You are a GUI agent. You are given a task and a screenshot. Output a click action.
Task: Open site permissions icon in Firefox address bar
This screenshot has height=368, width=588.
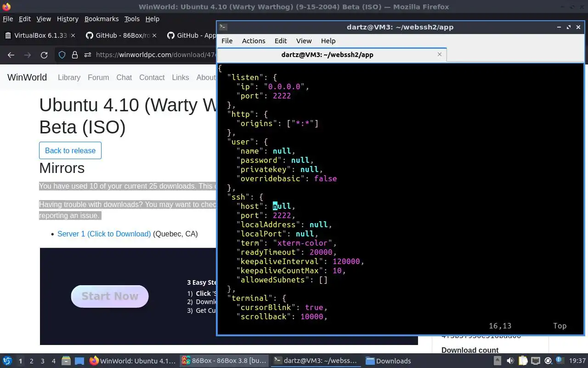point(87,55)
